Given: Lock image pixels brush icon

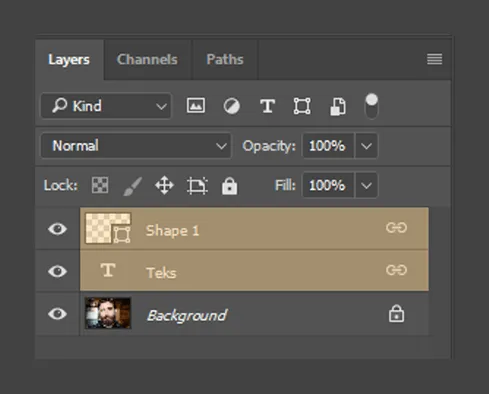Looking at the screenshot, I should pyautogui.click(x=133, y=186).
